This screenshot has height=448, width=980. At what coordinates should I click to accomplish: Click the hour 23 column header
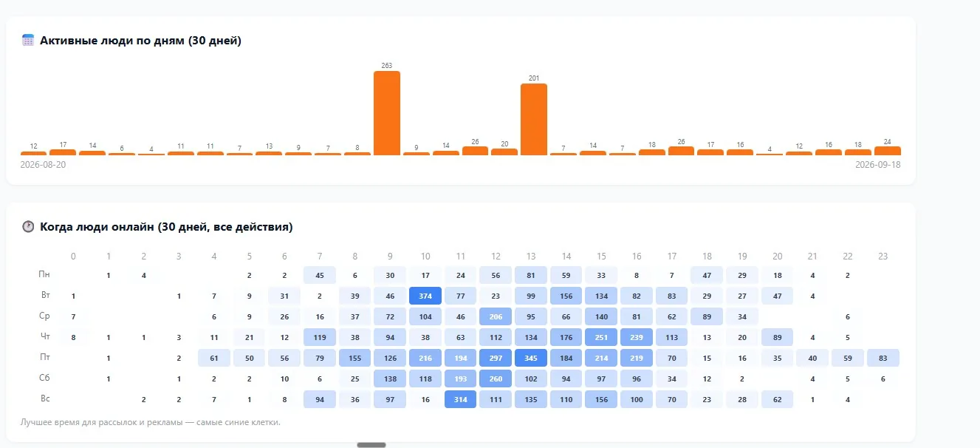point(883,257)
